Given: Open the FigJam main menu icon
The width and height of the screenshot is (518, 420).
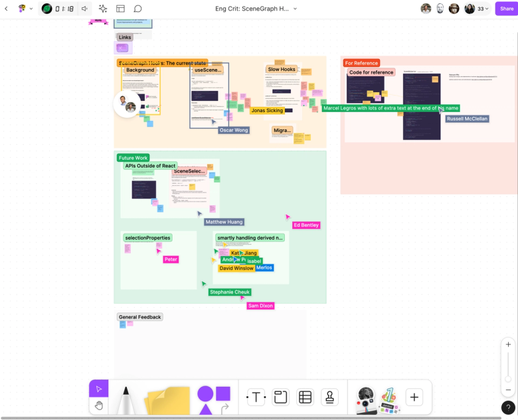Looking at the screenshot, I should coord(22,9).
